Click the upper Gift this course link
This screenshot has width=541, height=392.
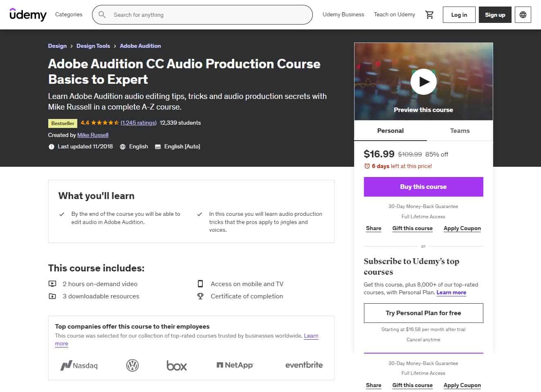point(413,228)
